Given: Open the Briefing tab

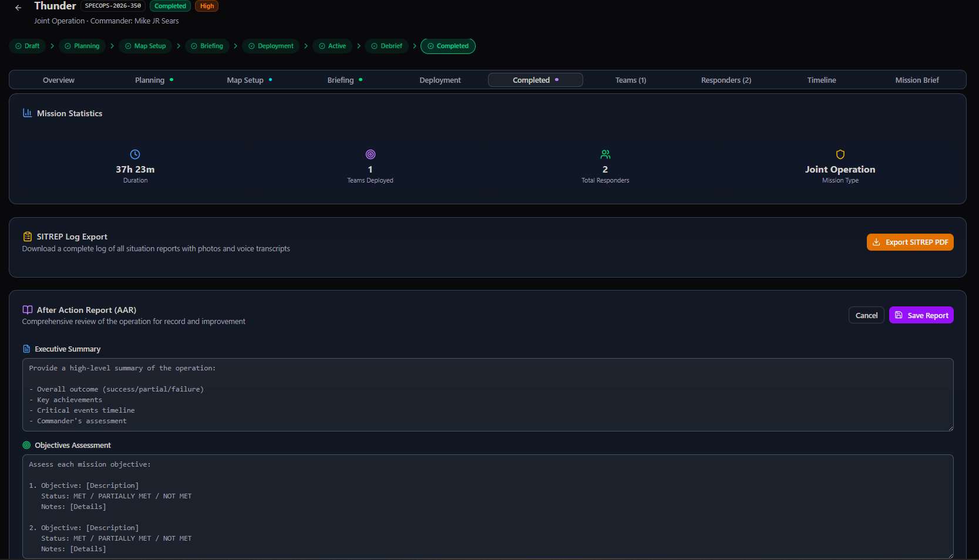Looking at the screenshot, I should point(345,80).
